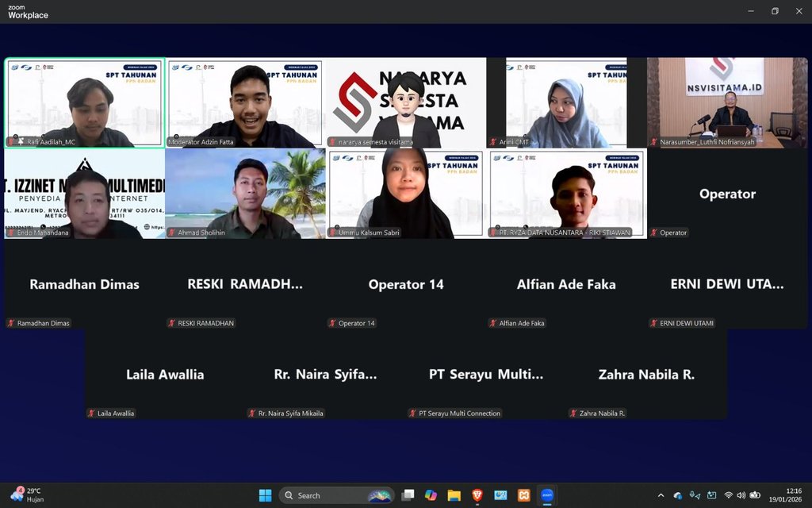Select Laila Awallia participant tile
The width and height of the screenshot is (812, 508).
click(165, 375)
